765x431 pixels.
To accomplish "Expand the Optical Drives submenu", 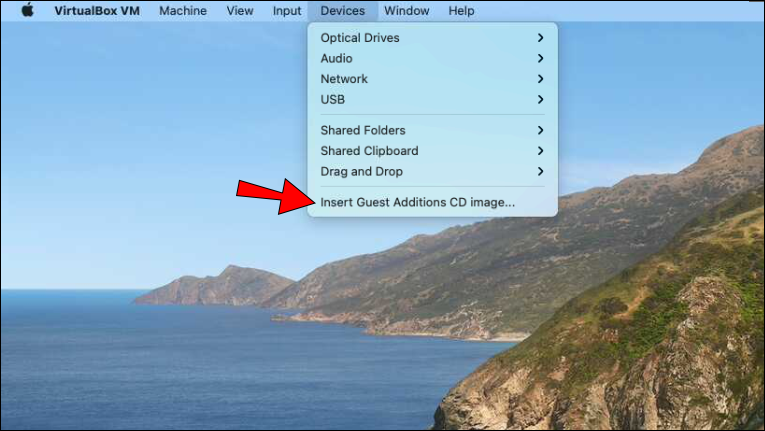I will (432, 38).
